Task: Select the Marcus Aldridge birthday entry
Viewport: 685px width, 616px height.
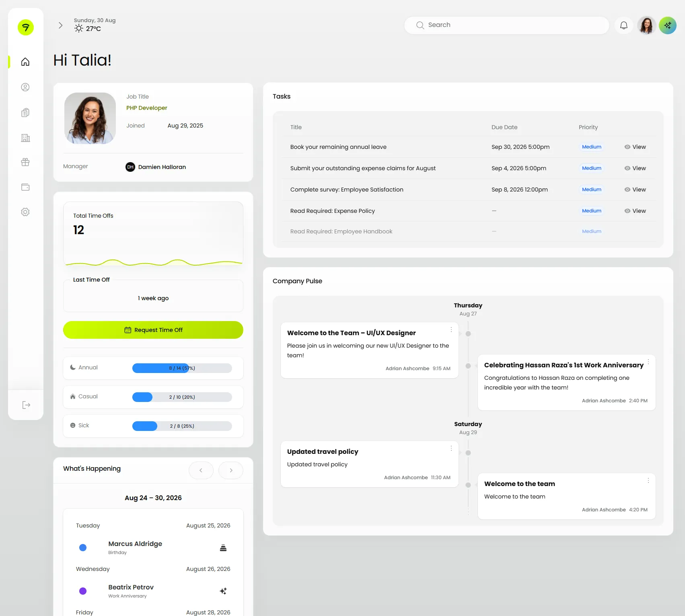Action: click(x=153, y=548)
